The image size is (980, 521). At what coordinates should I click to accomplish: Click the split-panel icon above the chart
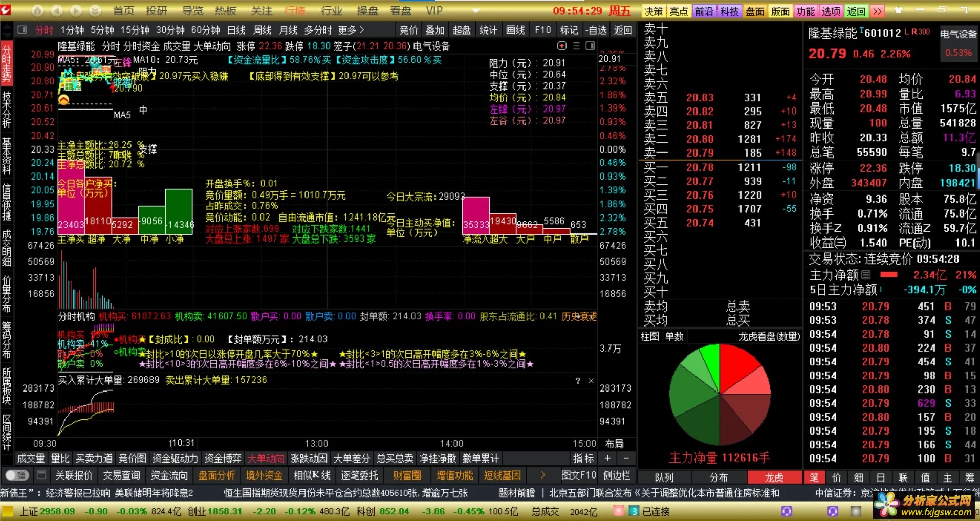[590, 46]
